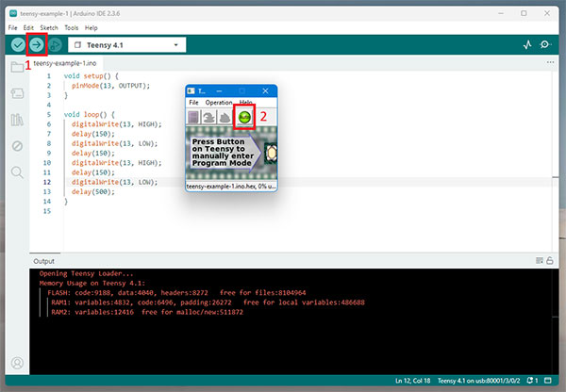
Task: Click the notifications icon in status bar
Action: point(532,381)
